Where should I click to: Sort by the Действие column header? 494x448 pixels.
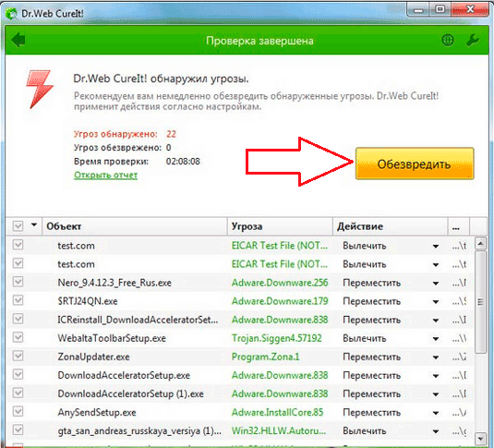[390, 226]
